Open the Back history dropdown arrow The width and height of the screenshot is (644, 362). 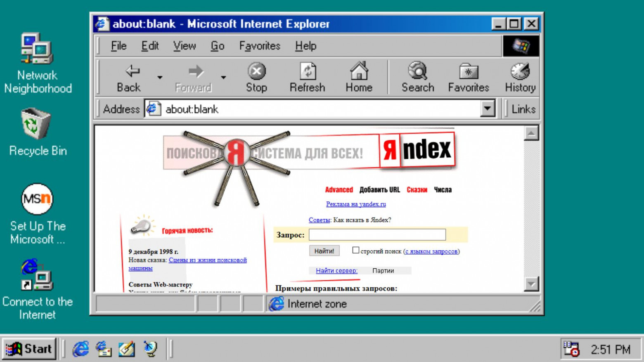(160, 77)
